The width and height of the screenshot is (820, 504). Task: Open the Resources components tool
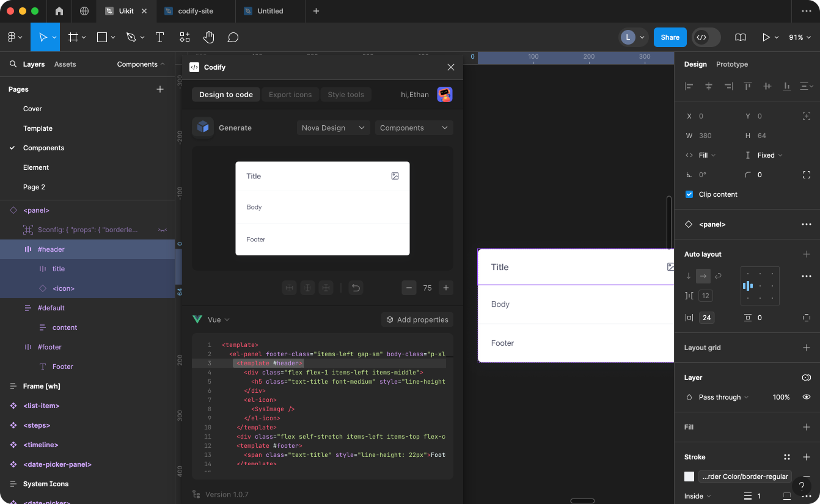point(185,37)
